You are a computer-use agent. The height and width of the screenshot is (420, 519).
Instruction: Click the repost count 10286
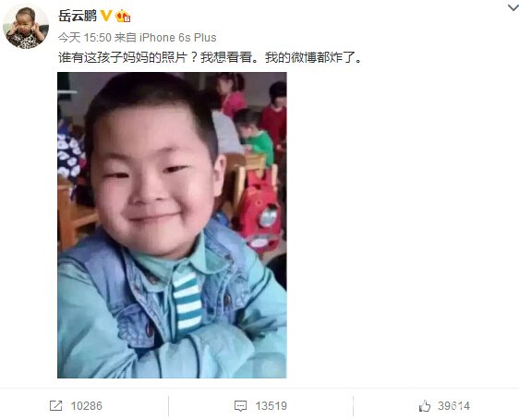[87, 406]
